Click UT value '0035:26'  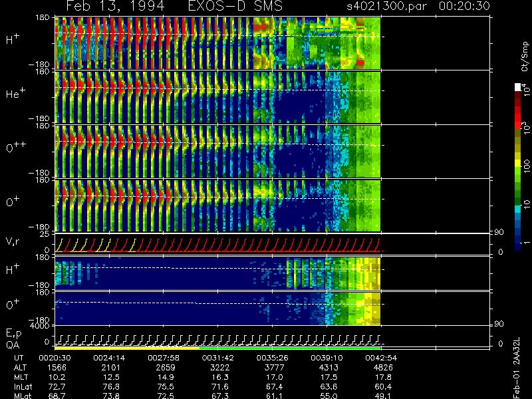coord(272,358)
